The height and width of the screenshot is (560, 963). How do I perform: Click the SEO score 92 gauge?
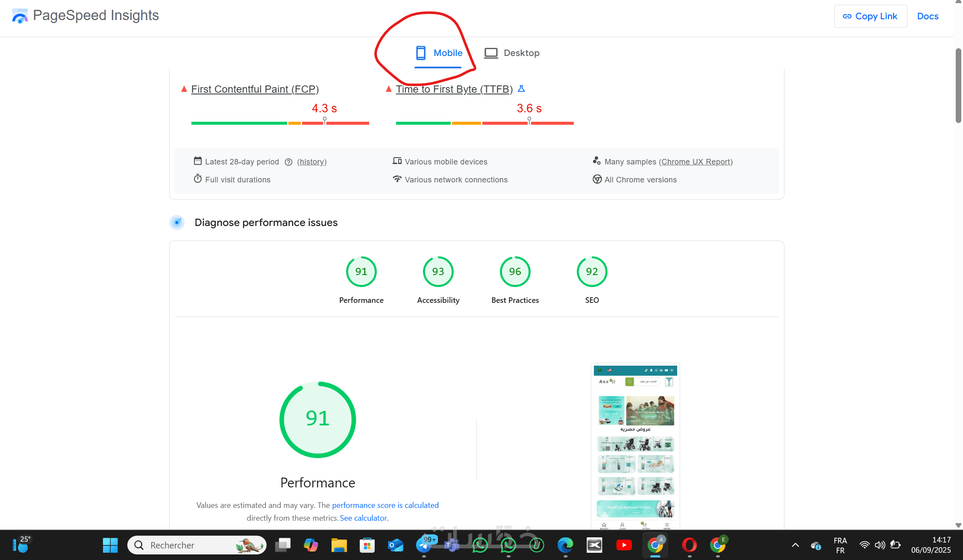coord(592,272)
